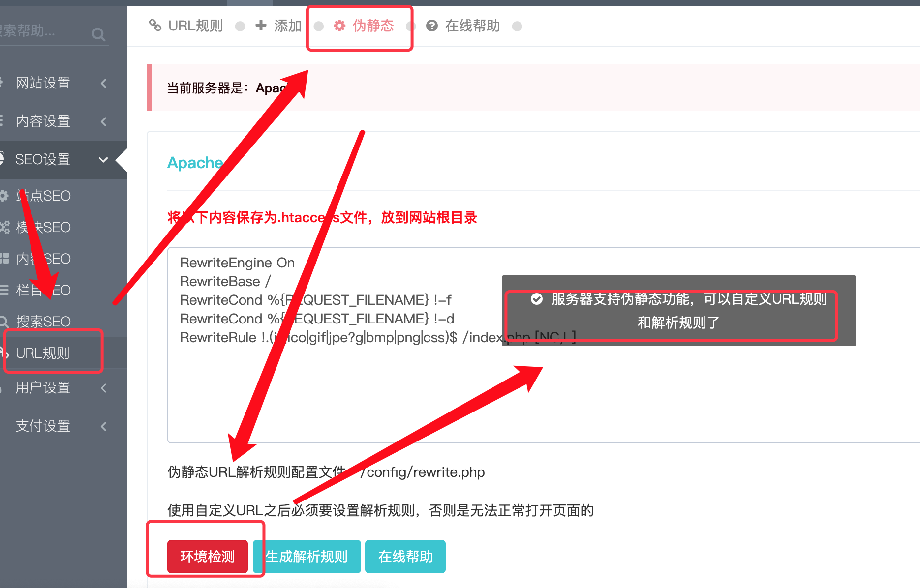Click the question-mark icon on 在线帮助 tab
The image size is (920, 588).
[432, 26]
